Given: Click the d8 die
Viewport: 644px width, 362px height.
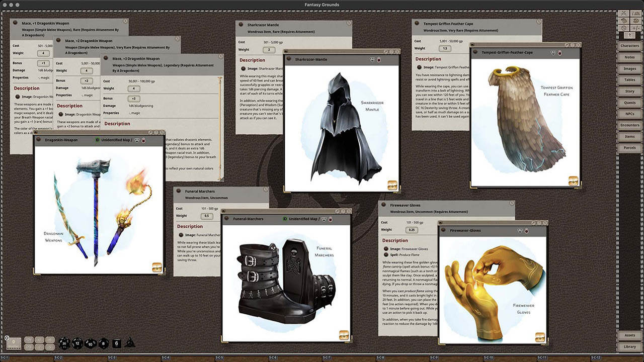Looking at the screenshot, I should (103, 343).
